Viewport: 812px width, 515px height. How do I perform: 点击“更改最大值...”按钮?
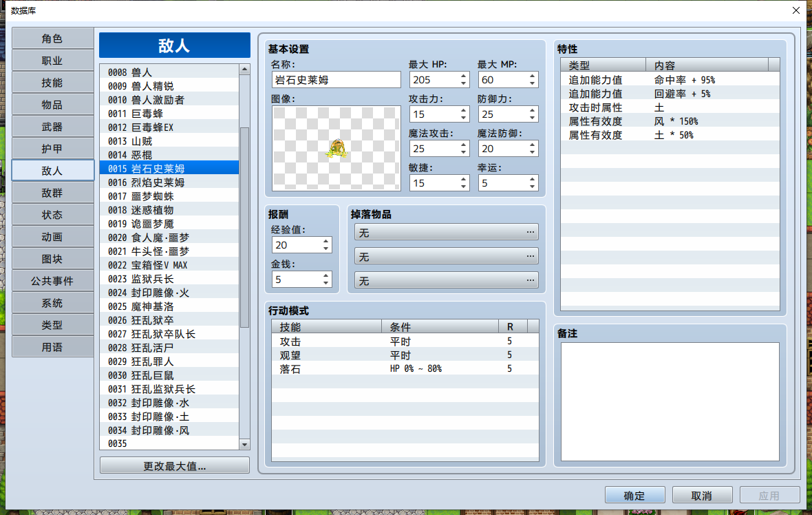tap(174, 465)
